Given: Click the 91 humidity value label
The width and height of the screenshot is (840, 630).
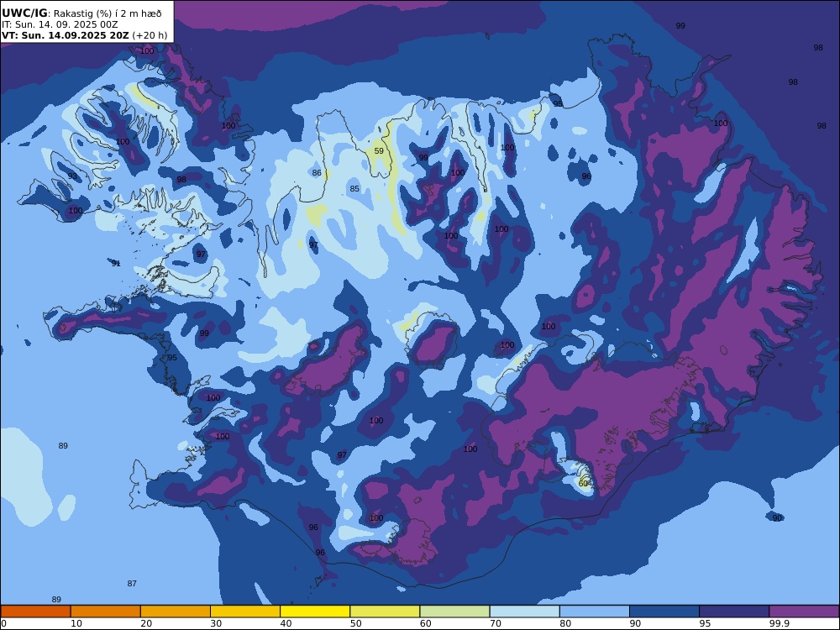Looking at the screenshot, I should 116,264.
